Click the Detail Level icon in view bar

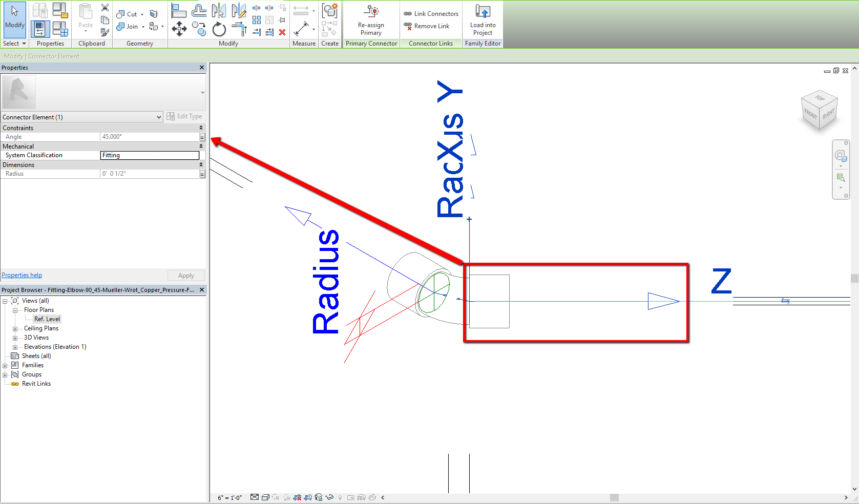255,497
